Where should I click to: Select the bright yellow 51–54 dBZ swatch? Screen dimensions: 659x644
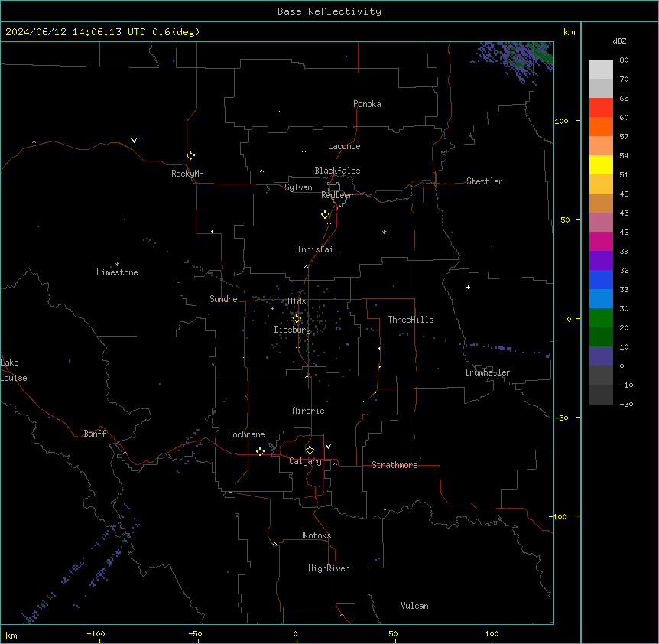[601, 164]
